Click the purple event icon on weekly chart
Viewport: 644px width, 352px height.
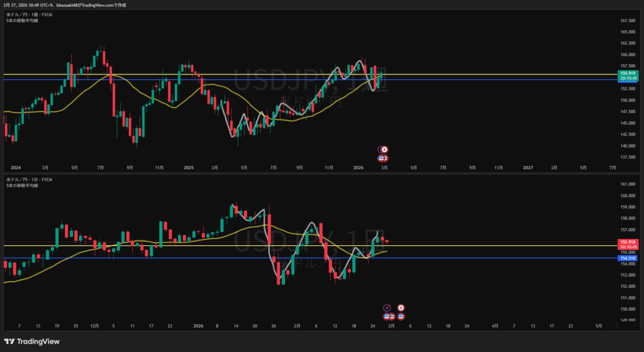380,150
